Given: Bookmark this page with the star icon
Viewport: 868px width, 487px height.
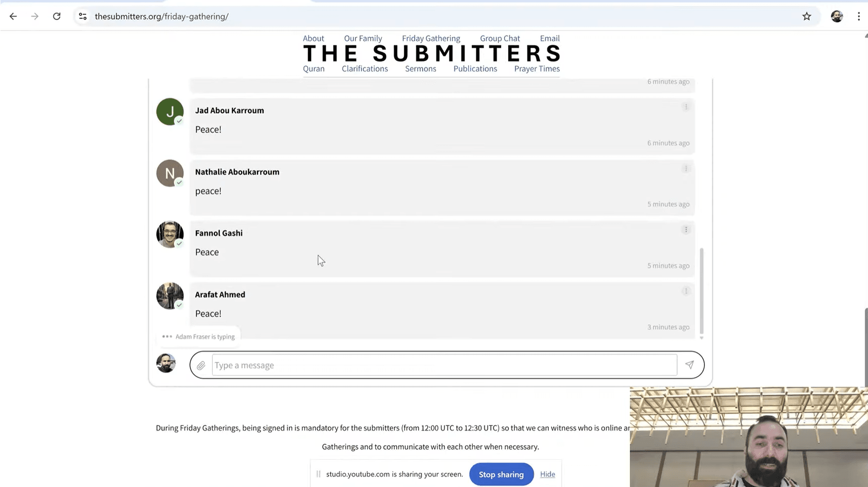Looking at the screenshot, I should (x=806, y=16).
